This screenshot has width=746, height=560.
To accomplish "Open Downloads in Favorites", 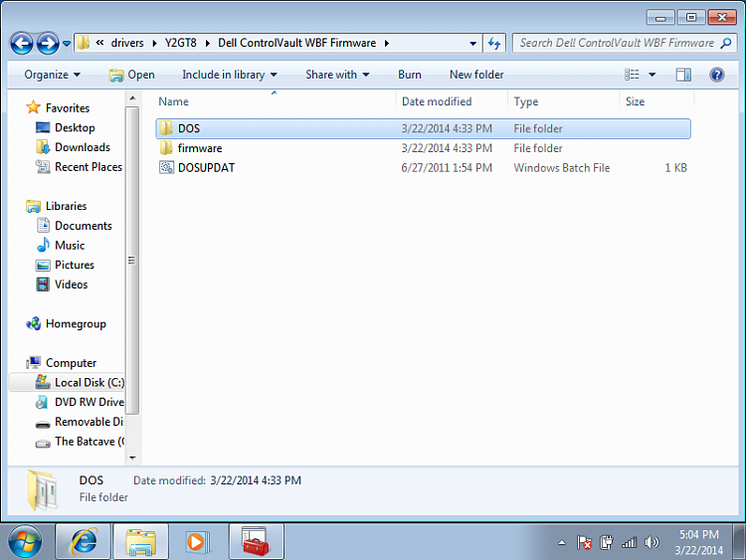I will pos(83,147).
